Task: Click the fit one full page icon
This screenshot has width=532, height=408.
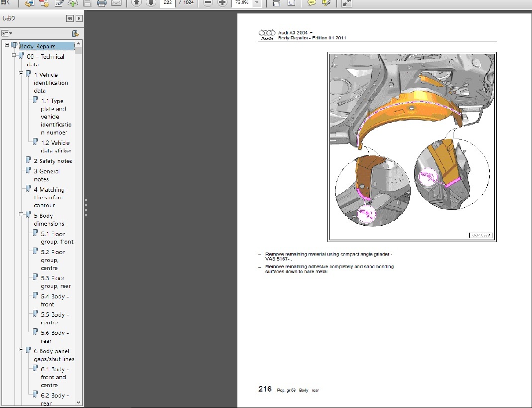Action: [x=291, y=3]
